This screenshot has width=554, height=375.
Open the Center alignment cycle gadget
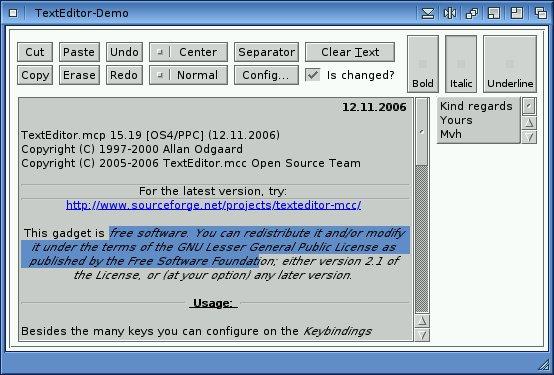(x=188, y=52)
